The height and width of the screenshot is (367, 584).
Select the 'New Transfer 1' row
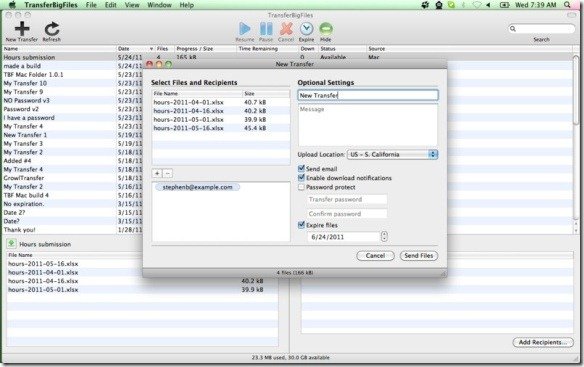[73, 135]
